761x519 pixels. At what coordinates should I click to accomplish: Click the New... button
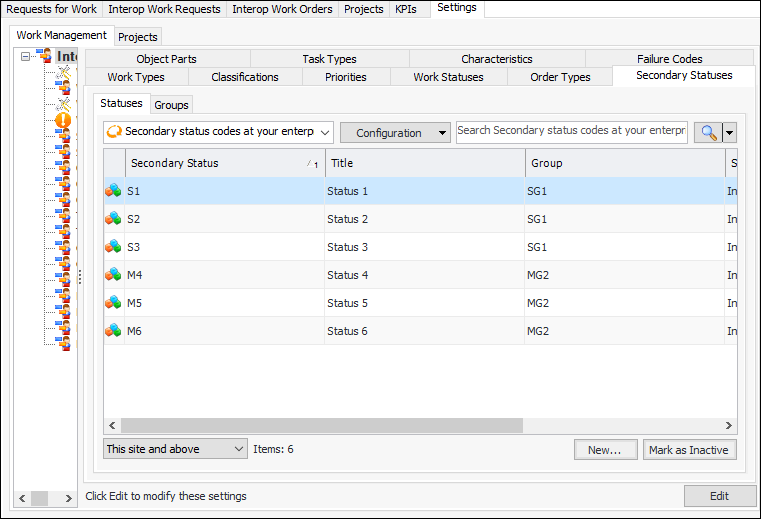pos(605,450)
